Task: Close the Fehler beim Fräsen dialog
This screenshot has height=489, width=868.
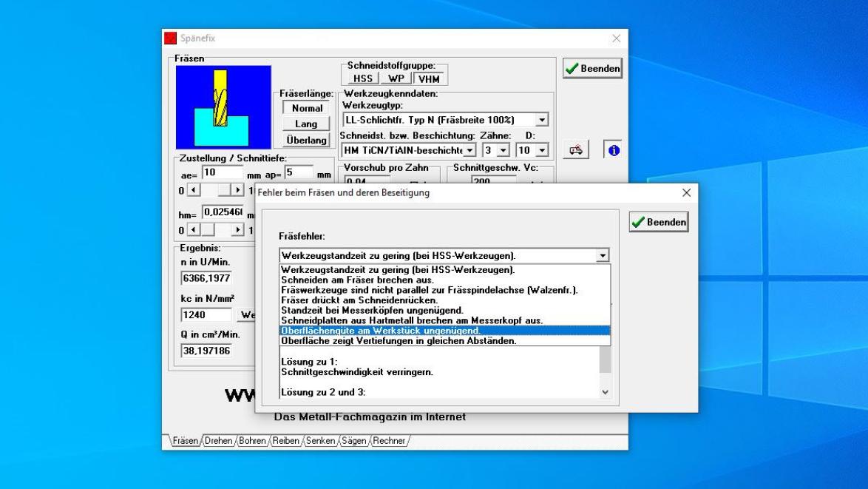Action: pos(686,193)
